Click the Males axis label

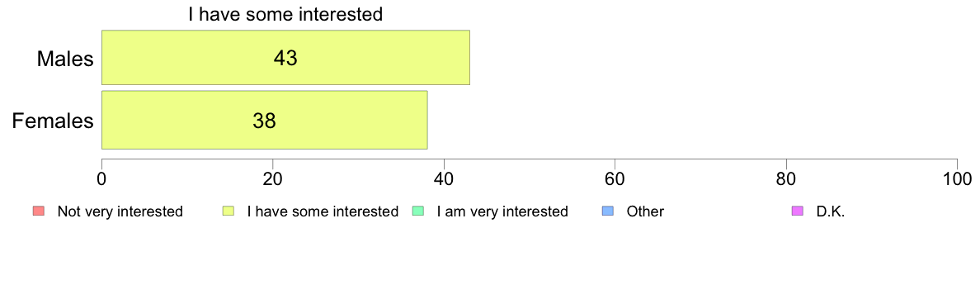click(65, 59)
